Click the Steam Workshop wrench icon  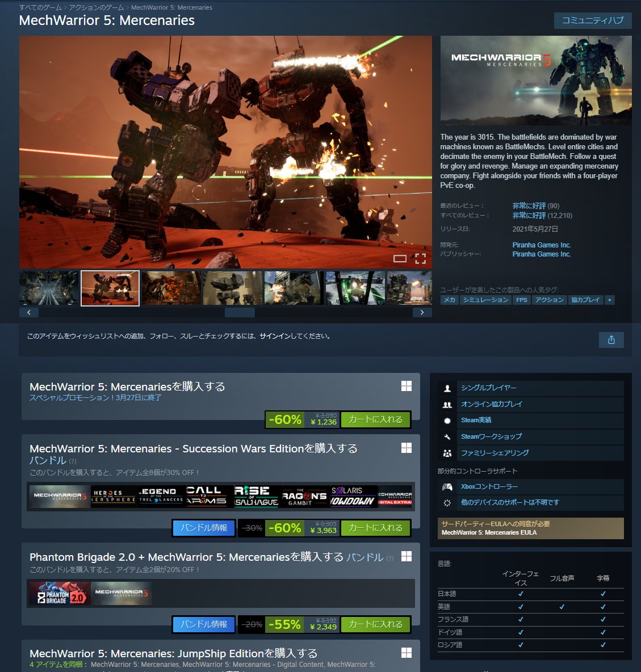(447, 437)
